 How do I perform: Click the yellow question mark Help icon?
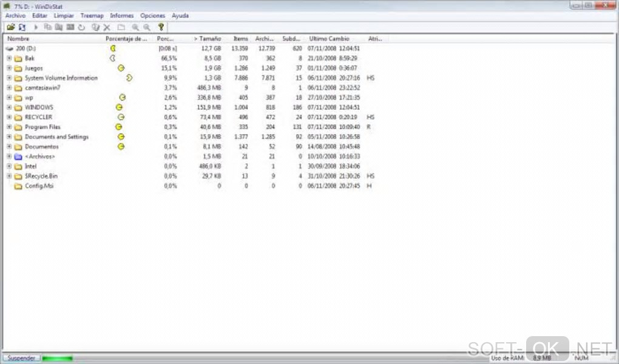pos(161,27)
